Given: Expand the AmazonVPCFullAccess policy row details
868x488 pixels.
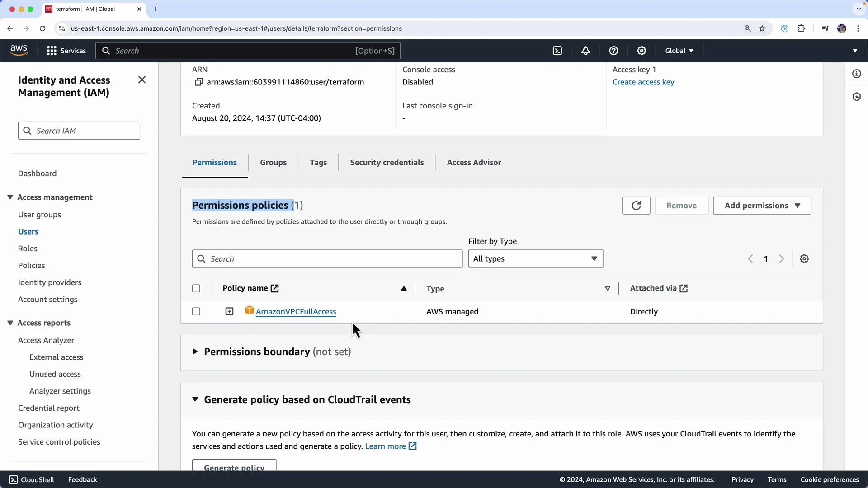Looking at the screenshot, I should click(x=230, y=311).
